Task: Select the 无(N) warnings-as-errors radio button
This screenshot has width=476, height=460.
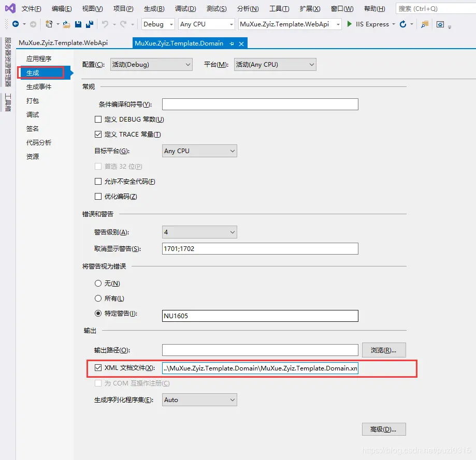Action: 98,283
